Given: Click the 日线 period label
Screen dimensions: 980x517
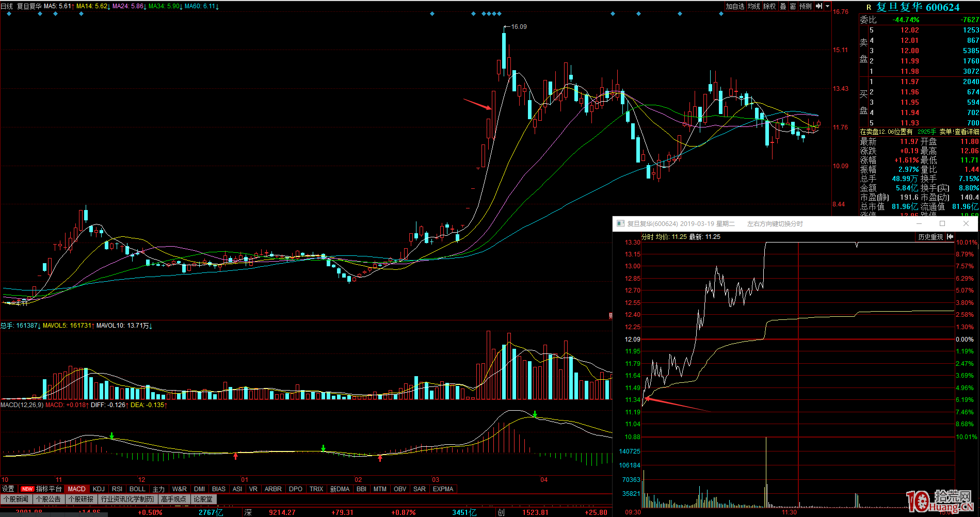Looking at the screenshot, I should tap(7, 6).
